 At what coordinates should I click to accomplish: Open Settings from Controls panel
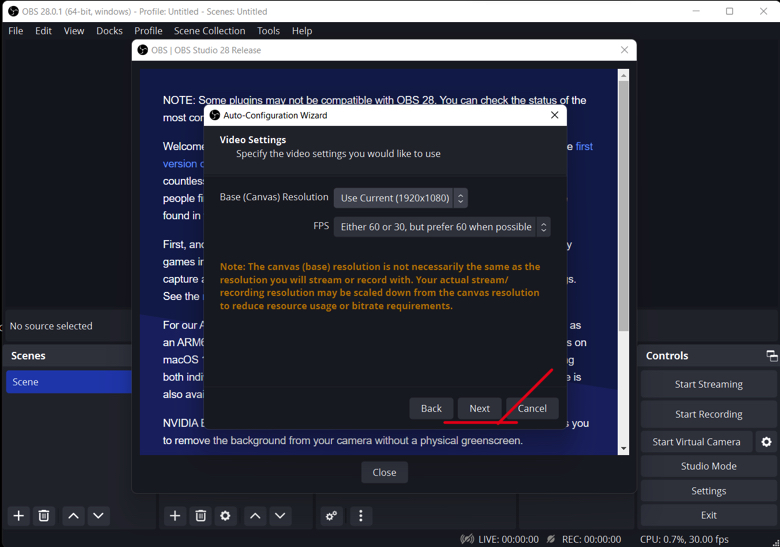tap(708, 491)
